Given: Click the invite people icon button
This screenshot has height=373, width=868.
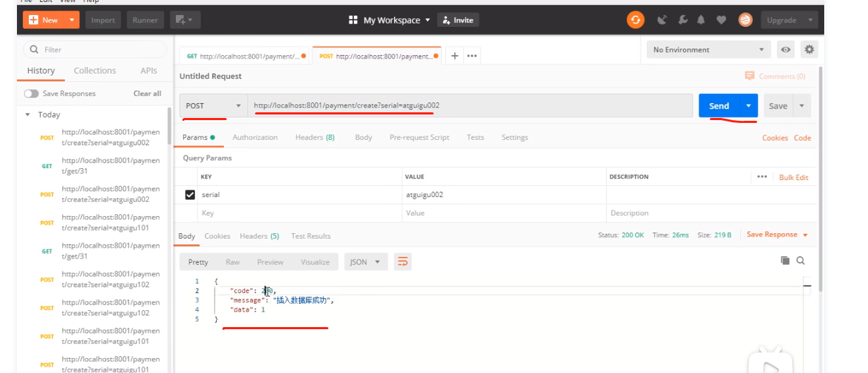Looking at the screenshot, I should tap(458, 20).
